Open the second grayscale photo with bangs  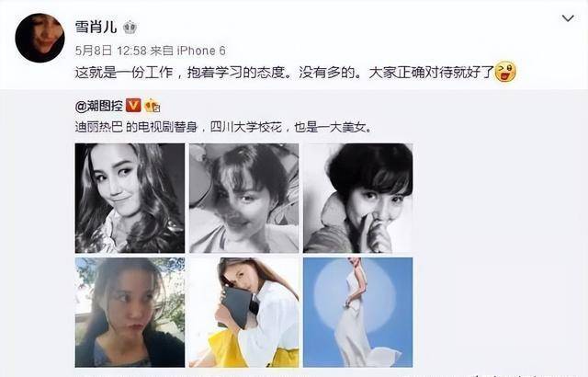click(244, 198)
